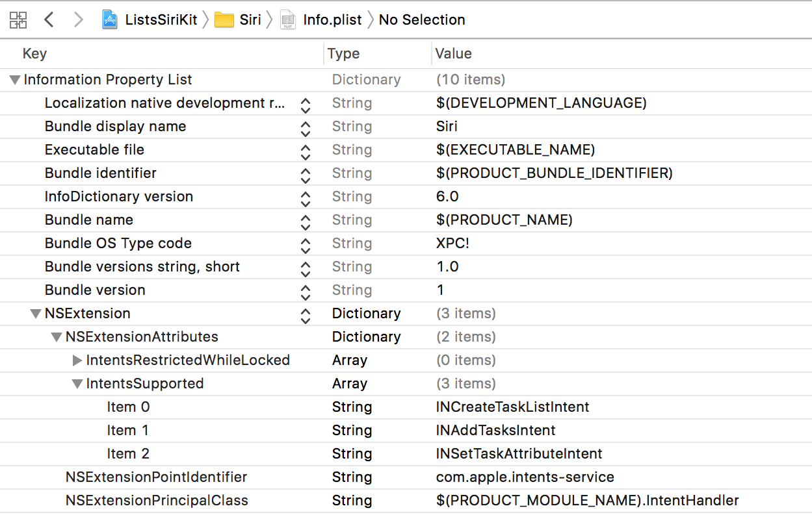Collapse the NSExtension dictionary

35,314
